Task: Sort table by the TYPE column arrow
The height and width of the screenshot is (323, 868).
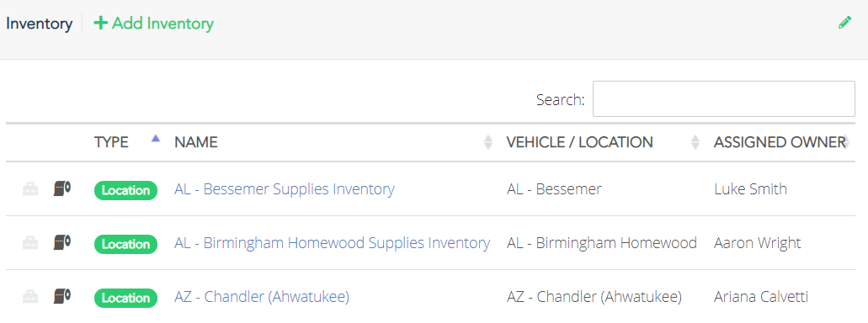Action: (156, 139)
